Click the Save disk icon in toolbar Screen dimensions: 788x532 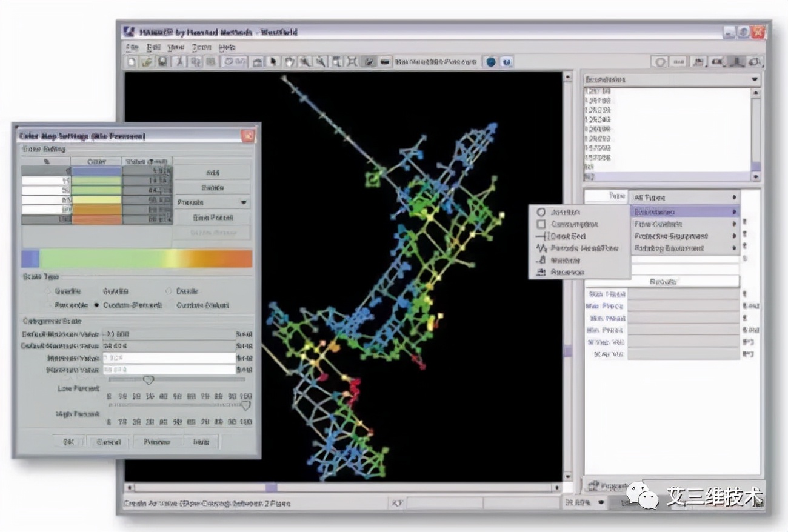click(162, 62)
